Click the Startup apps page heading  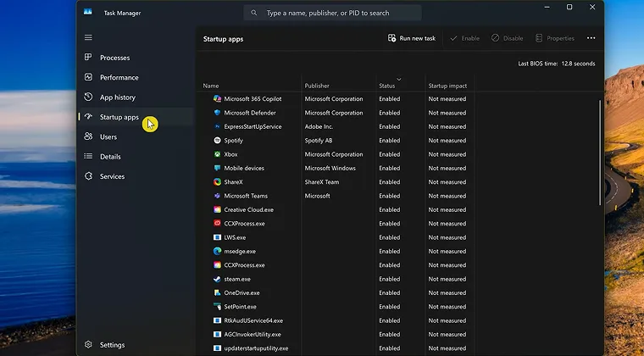point(224,39)
